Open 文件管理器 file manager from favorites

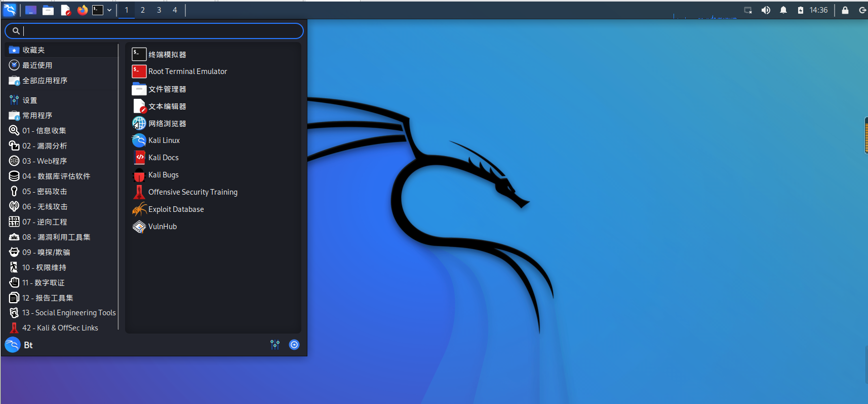[213, 89]
